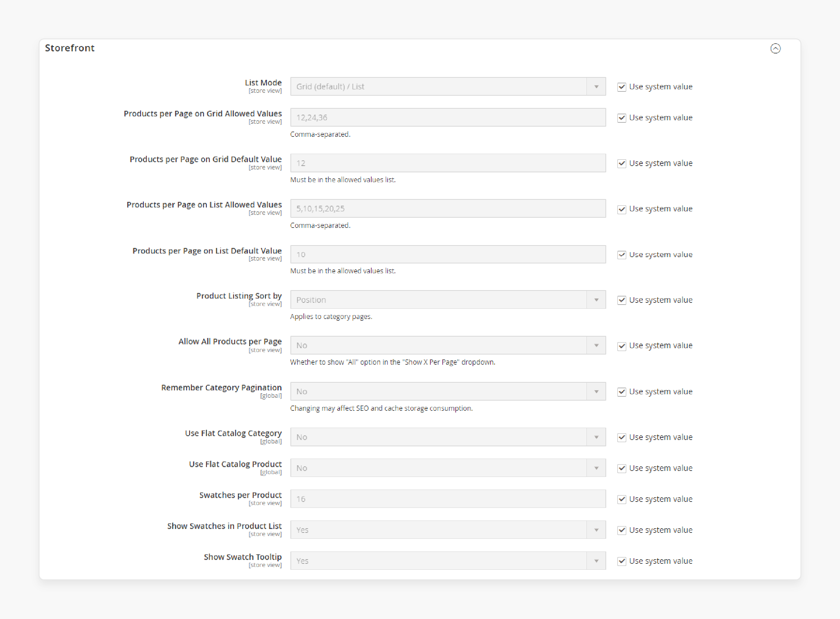The image size is (840, 619).
Task: Uncheck Use system value for List Mode
Action: pyautogui.click(x=622, y=87)
